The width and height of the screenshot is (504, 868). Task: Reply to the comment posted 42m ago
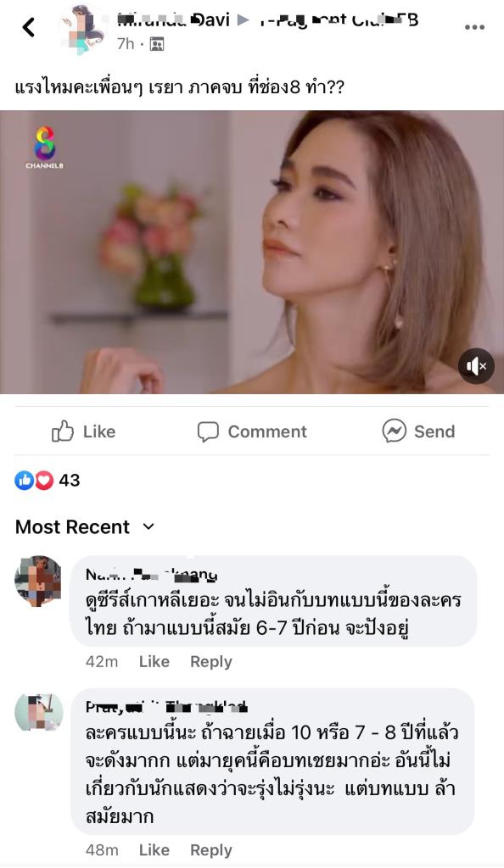(211, 662)
